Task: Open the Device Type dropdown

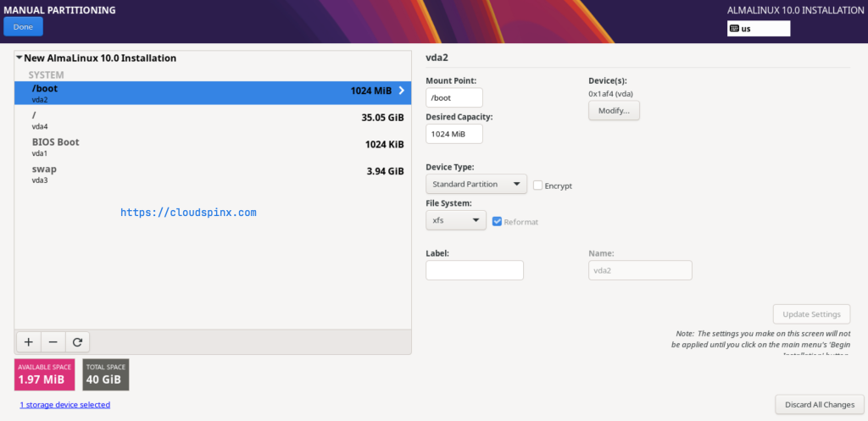Action: tap(476, 184)
